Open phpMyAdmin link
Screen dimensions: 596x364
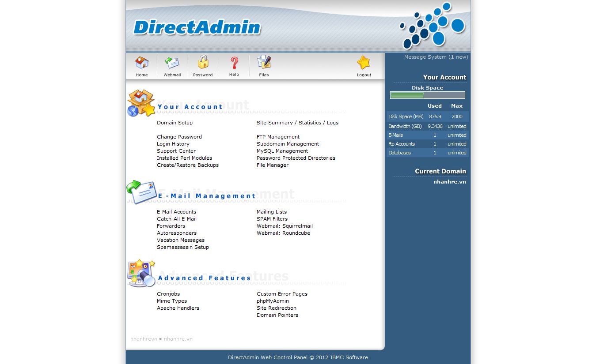click(273, 301)
